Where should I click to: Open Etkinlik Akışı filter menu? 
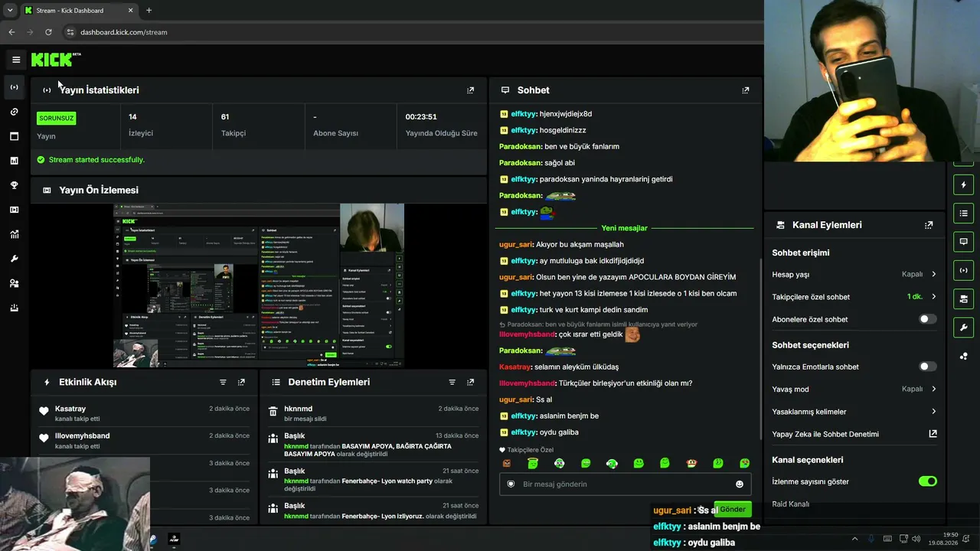pyautogui.click(x=223, y=382)
